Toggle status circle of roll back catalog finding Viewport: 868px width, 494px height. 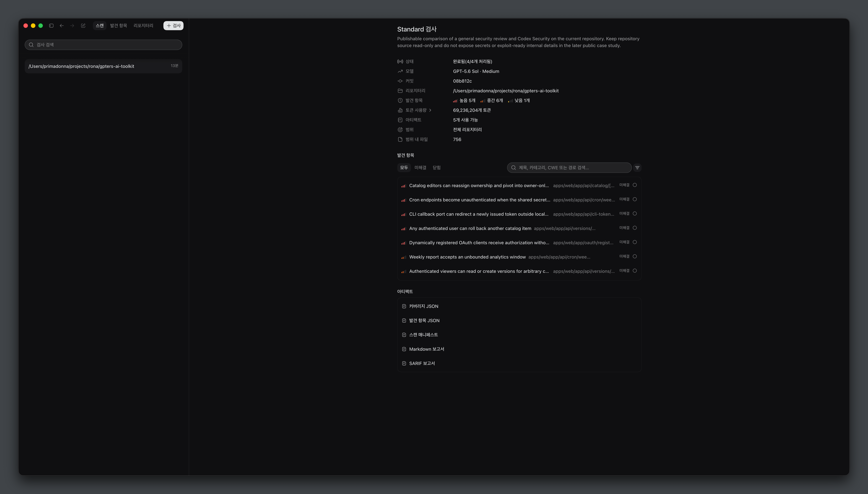pos(634,228)
